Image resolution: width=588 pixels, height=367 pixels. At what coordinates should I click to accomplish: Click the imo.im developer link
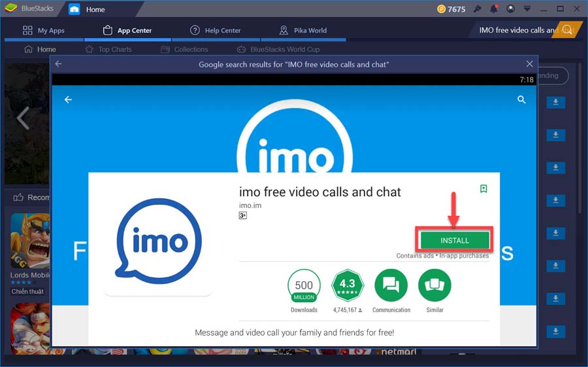(250, 205)
